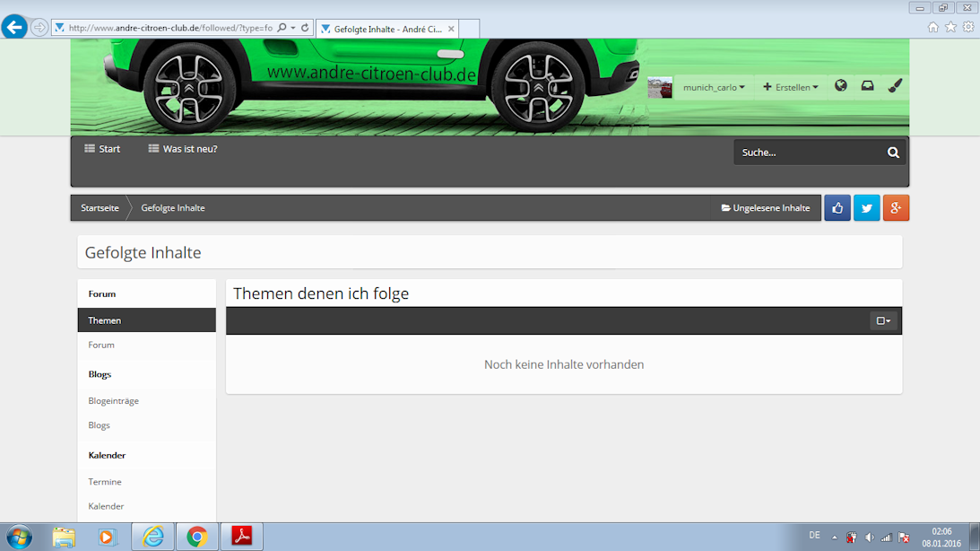Click the red security tray icon

point(851,538)
